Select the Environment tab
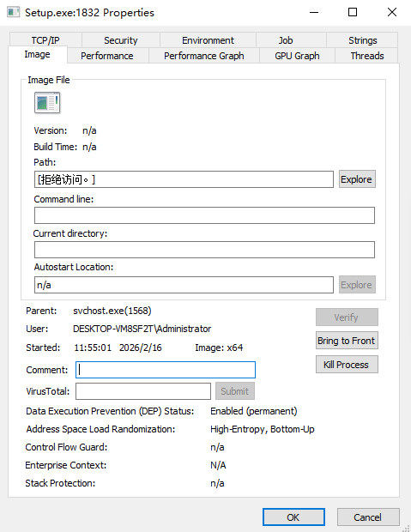The image size is (411, 532). coord(208,40)
